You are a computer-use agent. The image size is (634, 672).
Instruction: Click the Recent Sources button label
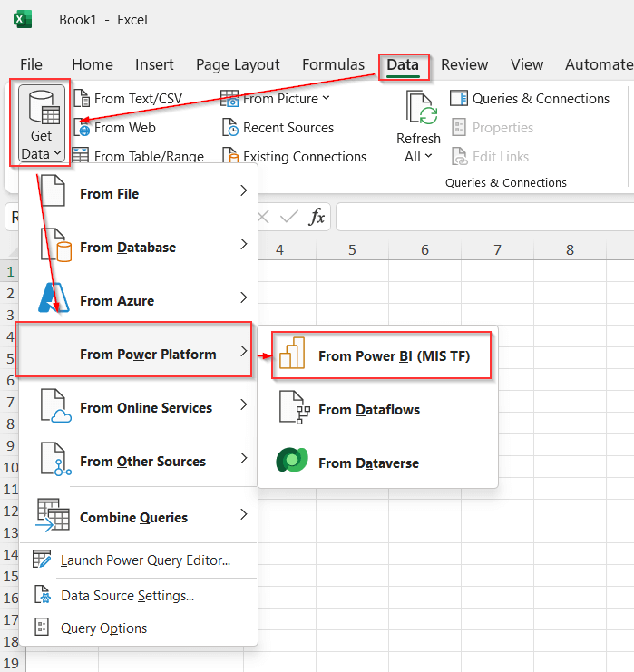288,128
